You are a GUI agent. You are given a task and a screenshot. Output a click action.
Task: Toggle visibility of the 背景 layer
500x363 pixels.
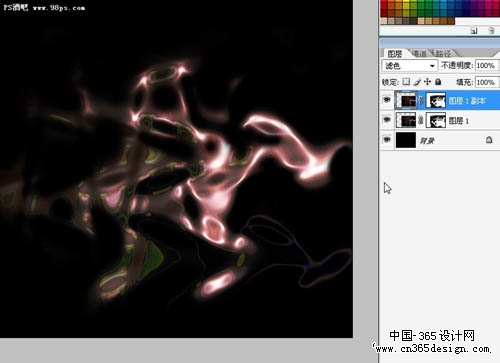[x=387, y=139]
